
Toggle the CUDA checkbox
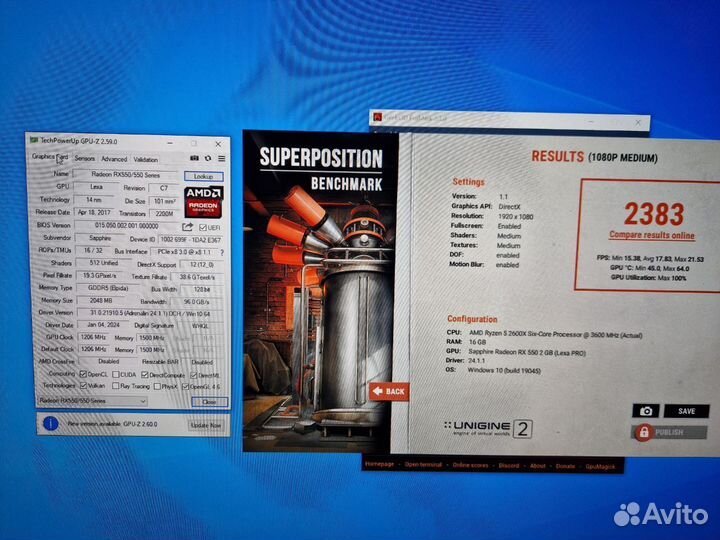pos(116,375)
